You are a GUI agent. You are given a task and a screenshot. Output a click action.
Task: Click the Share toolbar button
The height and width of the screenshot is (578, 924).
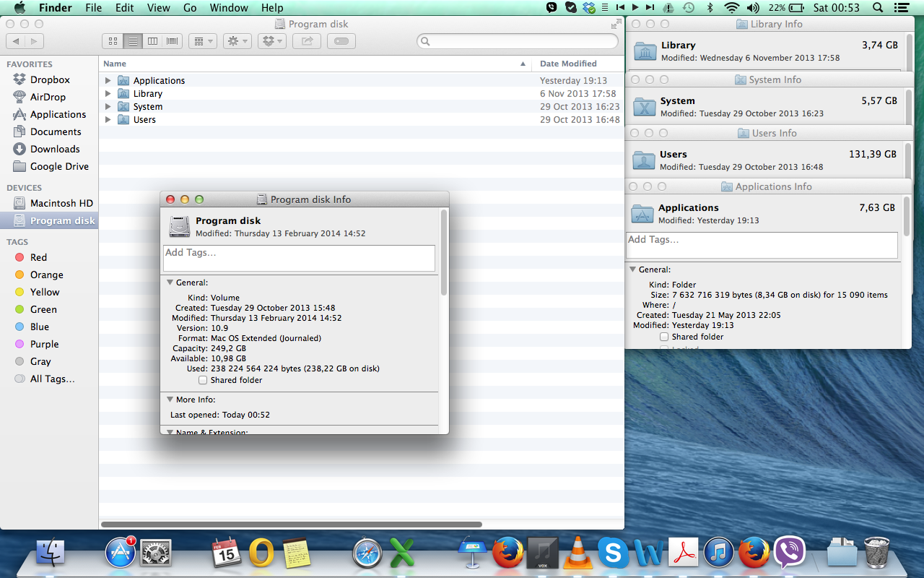coord(307,41)
